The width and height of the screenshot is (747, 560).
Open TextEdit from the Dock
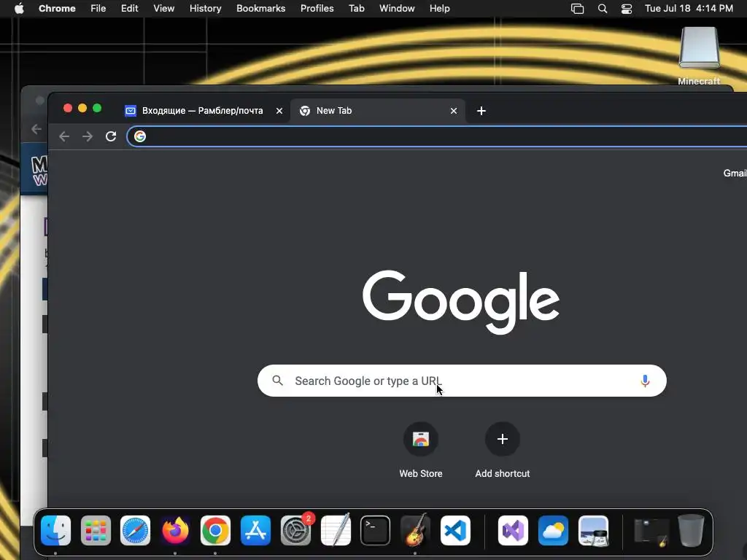(x=336, y=531)
